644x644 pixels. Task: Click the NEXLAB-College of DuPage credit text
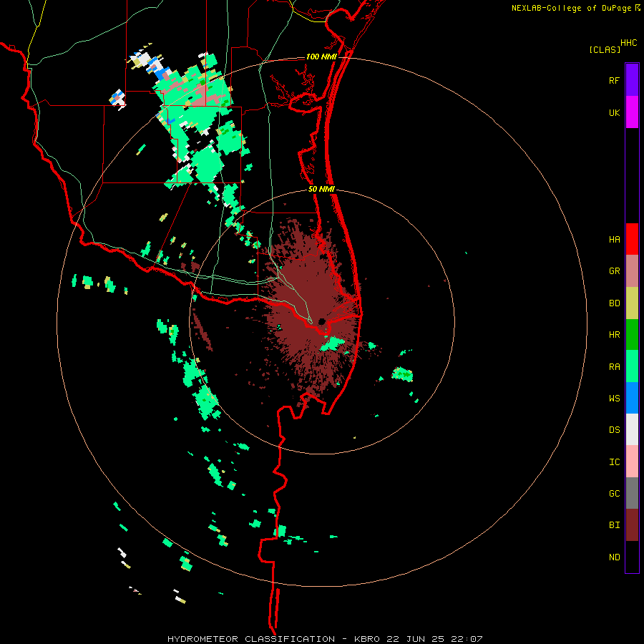pos(571,8)
